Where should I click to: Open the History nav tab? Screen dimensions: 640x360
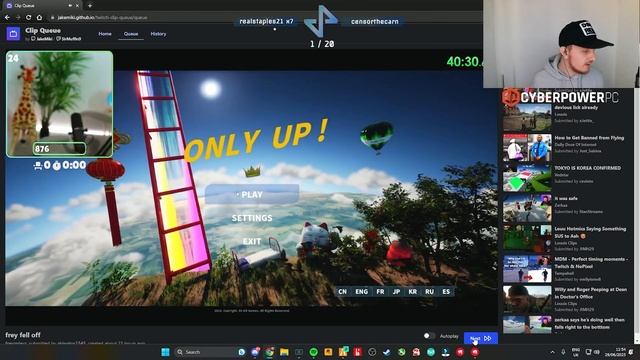coord(158,34)
